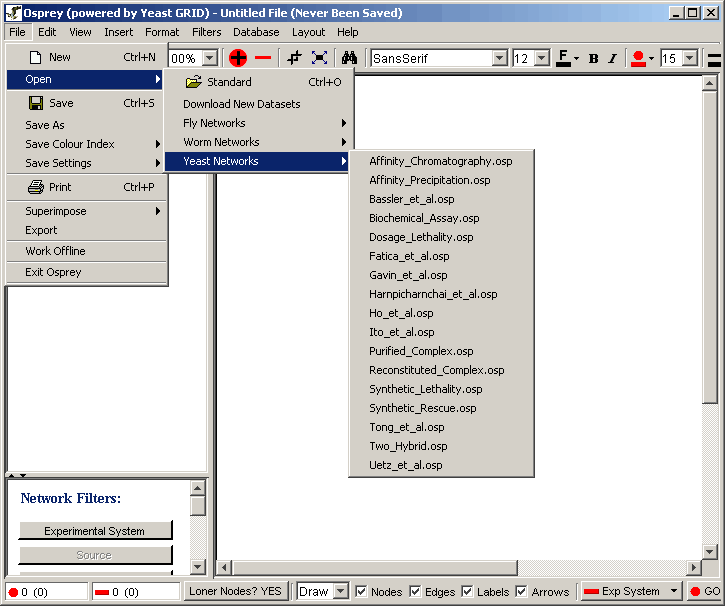Open Two_Hybrid.osp yeast network
Screen dimensions: 725x606
coord(408,446)
